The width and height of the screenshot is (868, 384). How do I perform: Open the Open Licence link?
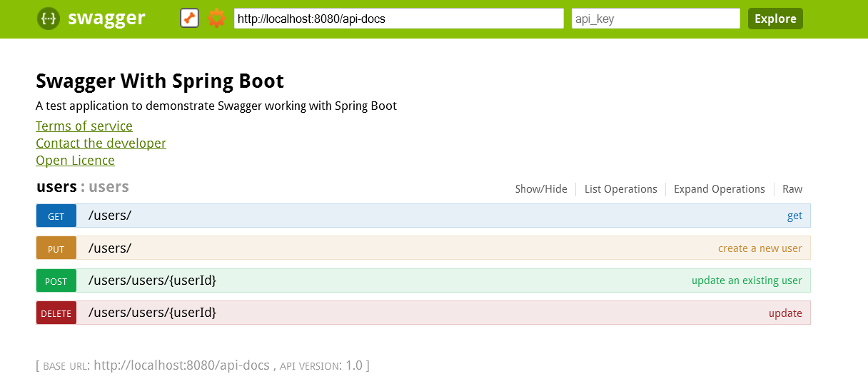75,161
